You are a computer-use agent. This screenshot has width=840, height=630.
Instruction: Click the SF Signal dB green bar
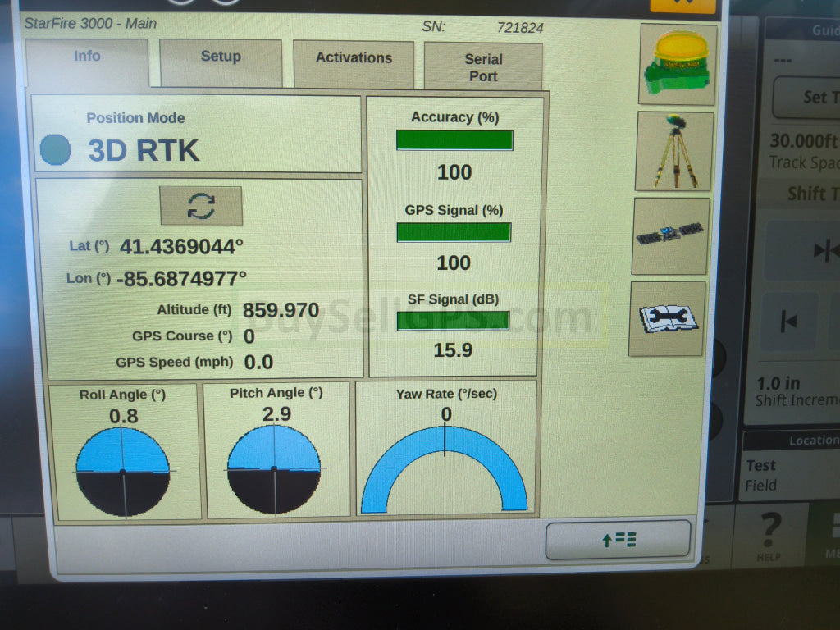tap(453, 321)
